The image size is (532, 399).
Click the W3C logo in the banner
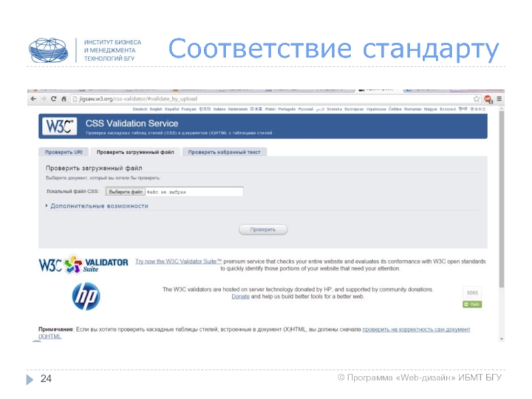(59, 126)
